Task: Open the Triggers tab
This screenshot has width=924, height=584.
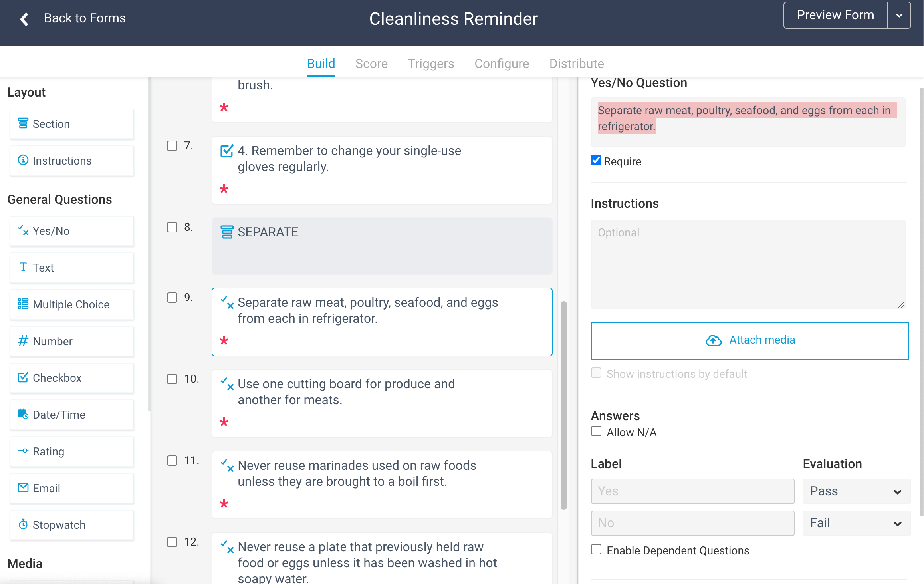Action: click(431, 64)
